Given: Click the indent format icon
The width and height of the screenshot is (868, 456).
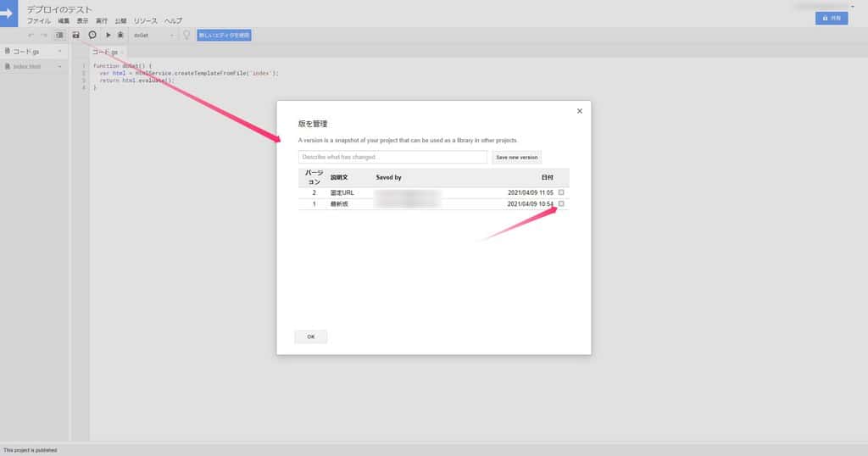Looking at the screenshot, I should tap(59, 35).
